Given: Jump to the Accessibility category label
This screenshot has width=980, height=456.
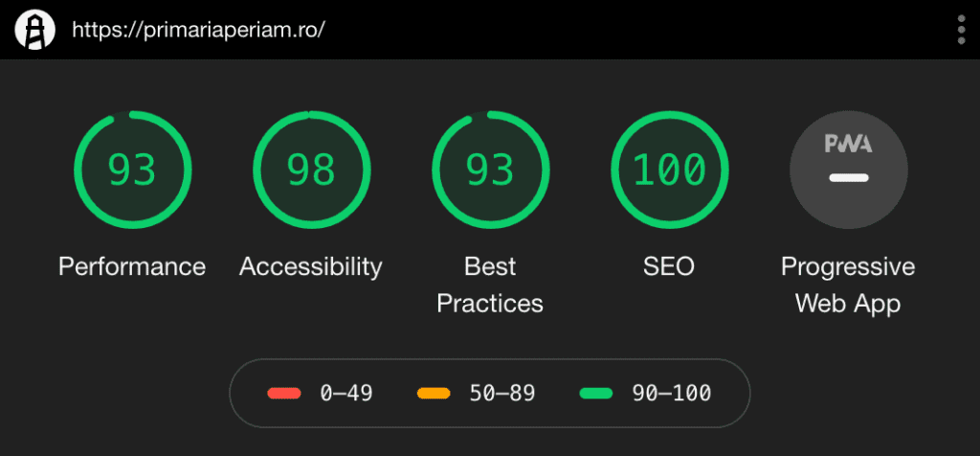Looking at the screenshot, I should pos(311,266).
